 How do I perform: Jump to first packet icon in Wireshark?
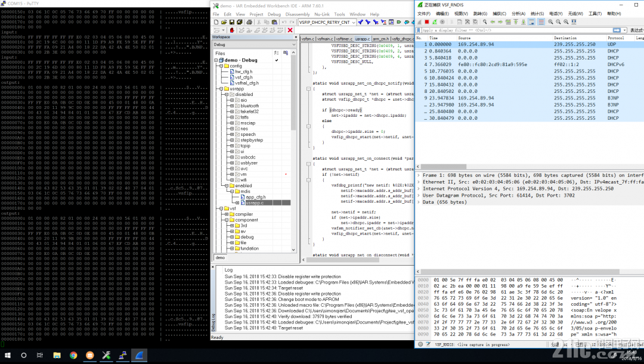pos(515,22)
